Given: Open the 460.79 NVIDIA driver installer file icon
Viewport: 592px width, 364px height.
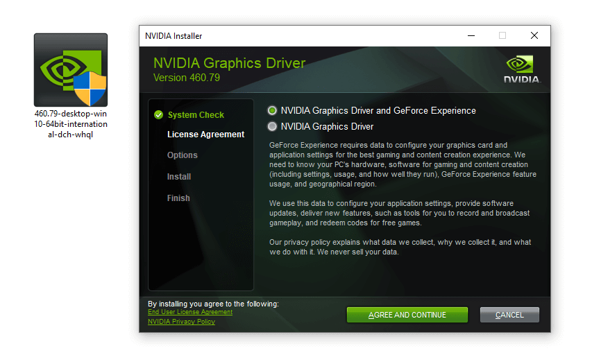Looking at the screenshot, I should pyautogui.click(x=71, y=70).
